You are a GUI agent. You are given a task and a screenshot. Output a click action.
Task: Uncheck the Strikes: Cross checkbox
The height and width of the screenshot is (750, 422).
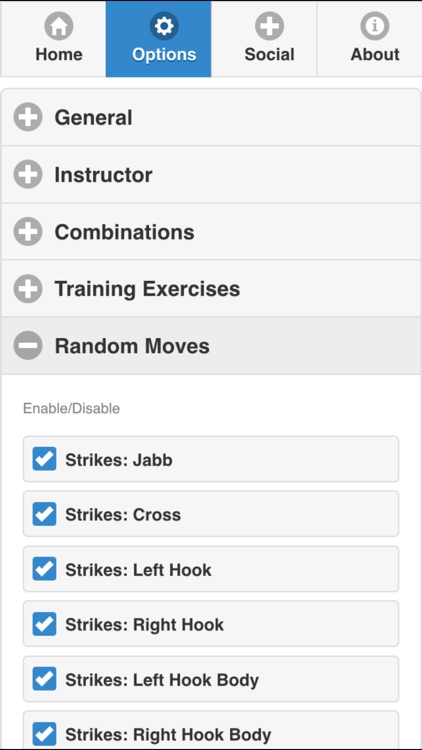(44, 514)
